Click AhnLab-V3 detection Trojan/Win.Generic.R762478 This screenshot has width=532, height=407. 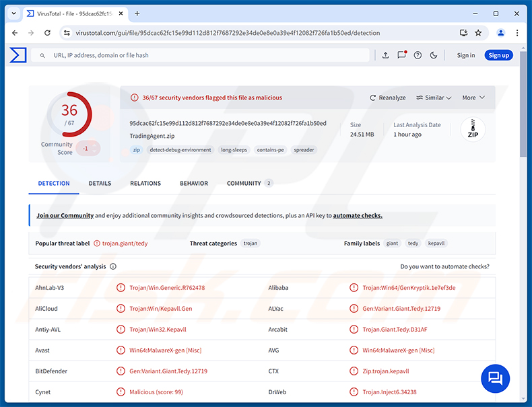click(x=167, y=288)
